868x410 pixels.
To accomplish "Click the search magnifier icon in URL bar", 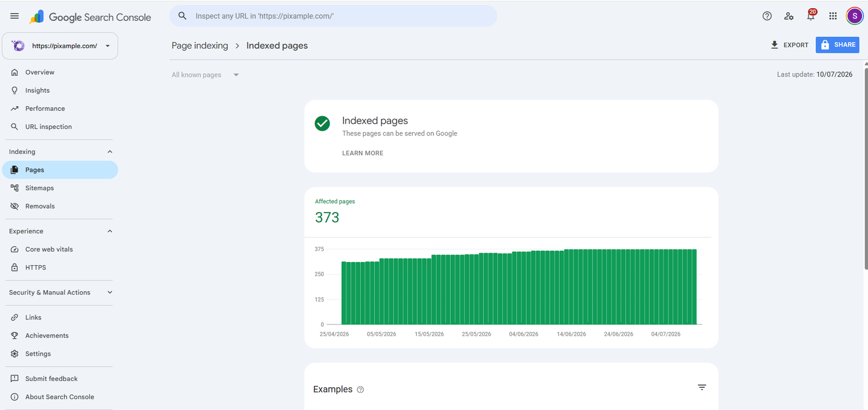I will pyautogui.click(x=183, y=16).
